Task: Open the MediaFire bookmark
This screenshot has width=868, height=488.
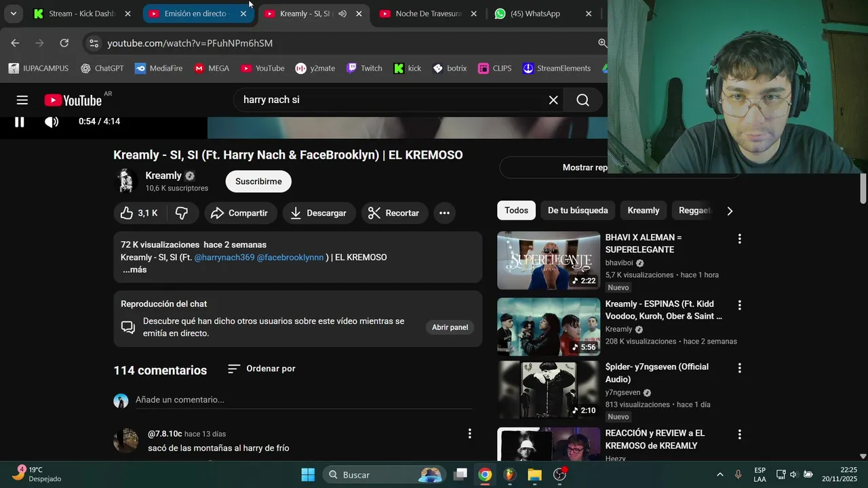Action: pos(159,68)
